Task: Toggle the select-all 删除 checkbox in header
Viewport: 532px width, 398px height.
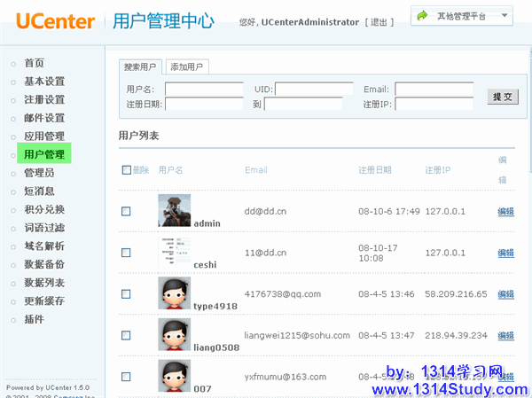Action: click(126, 170)
